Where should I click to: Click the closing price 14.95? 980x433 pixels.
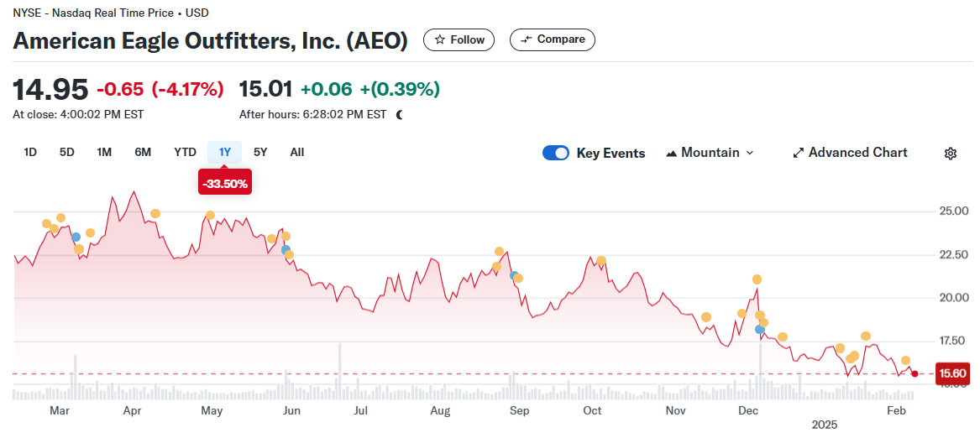(x=50, y=89)
